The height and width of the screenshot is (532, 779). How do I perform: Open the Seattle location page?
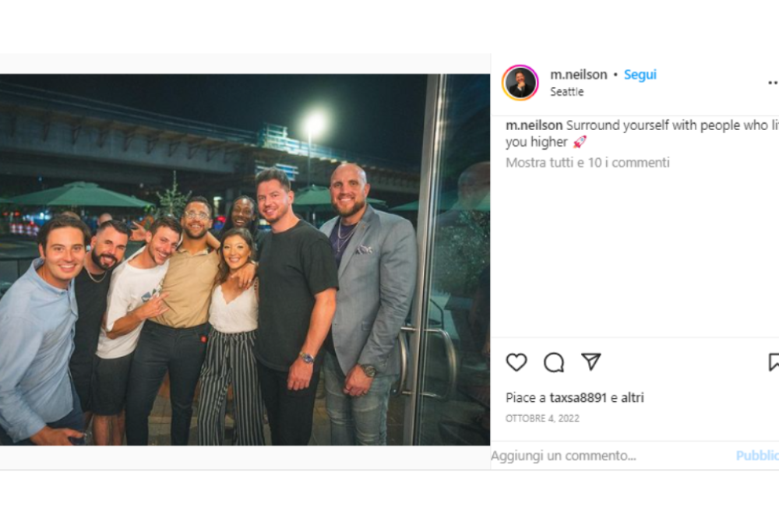566,92
